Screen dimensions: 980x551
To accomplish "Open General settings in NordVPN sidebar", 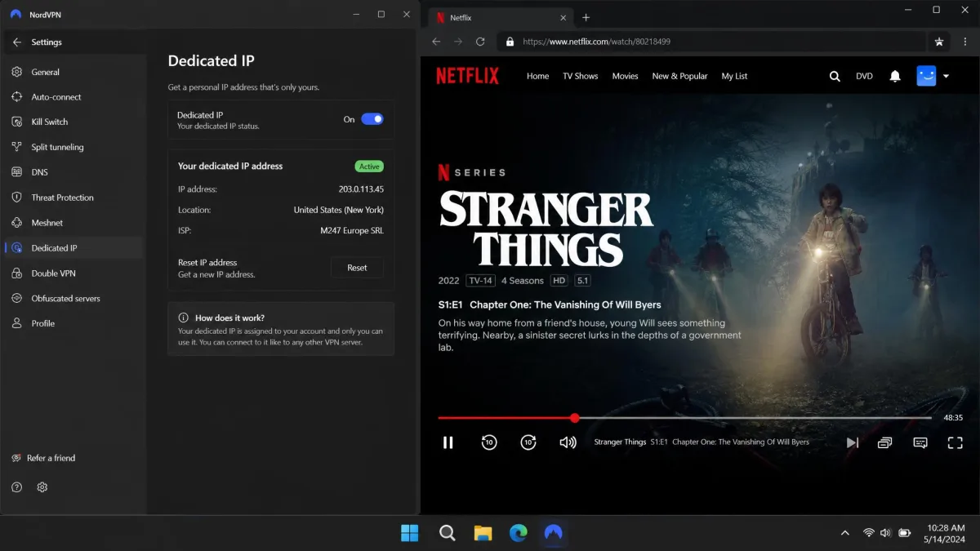I will 73,72.
